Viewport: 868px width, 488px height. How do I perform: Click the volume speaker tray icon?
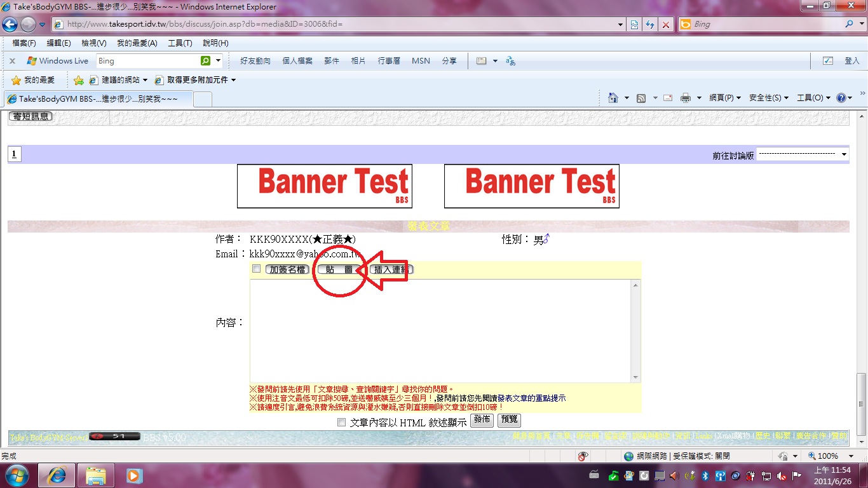[x=674, y=475]
